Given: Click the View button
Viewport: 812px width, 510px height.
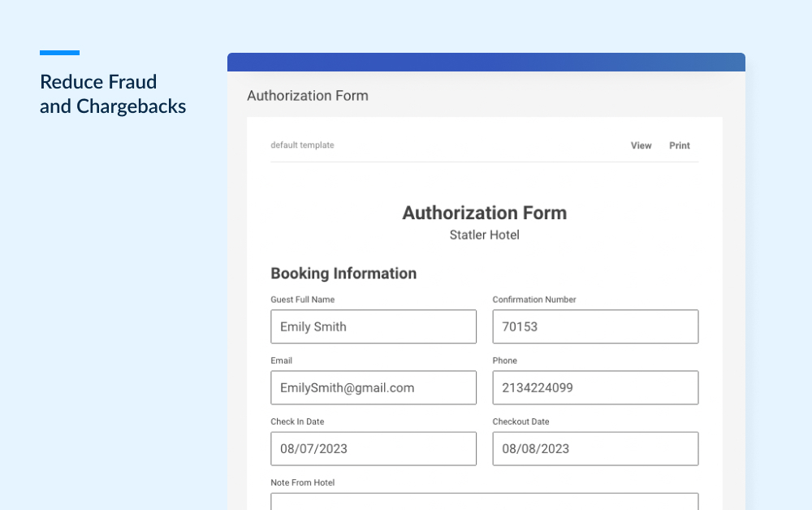Looking at the screenshot, I should (641, 145).
